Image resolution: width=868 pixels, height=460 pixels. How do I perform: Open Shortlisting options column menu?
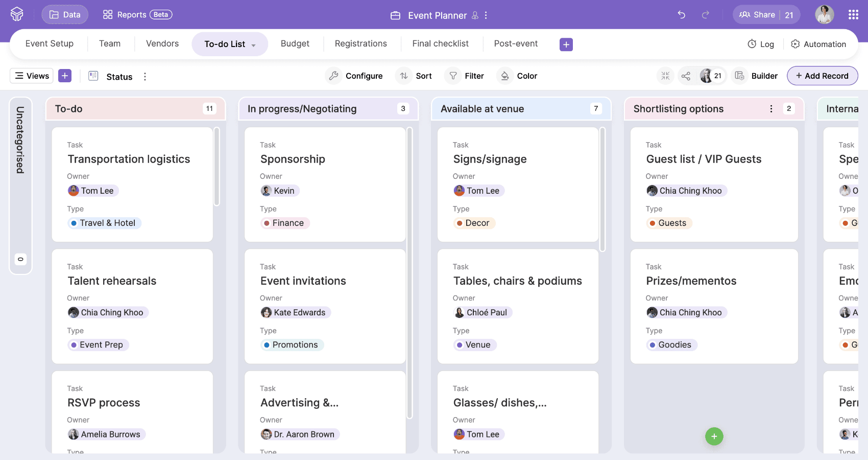[x=771, y=109]
